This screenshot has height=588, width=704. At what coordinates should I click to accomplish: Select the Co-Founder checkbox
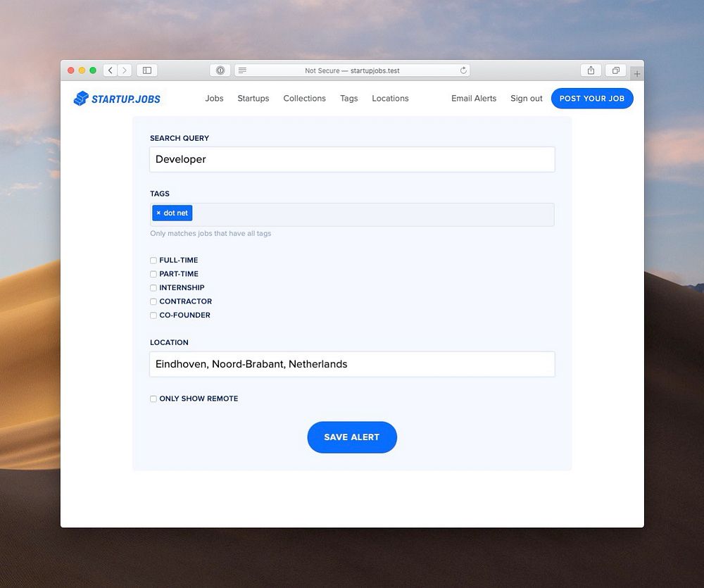(153, 315)
